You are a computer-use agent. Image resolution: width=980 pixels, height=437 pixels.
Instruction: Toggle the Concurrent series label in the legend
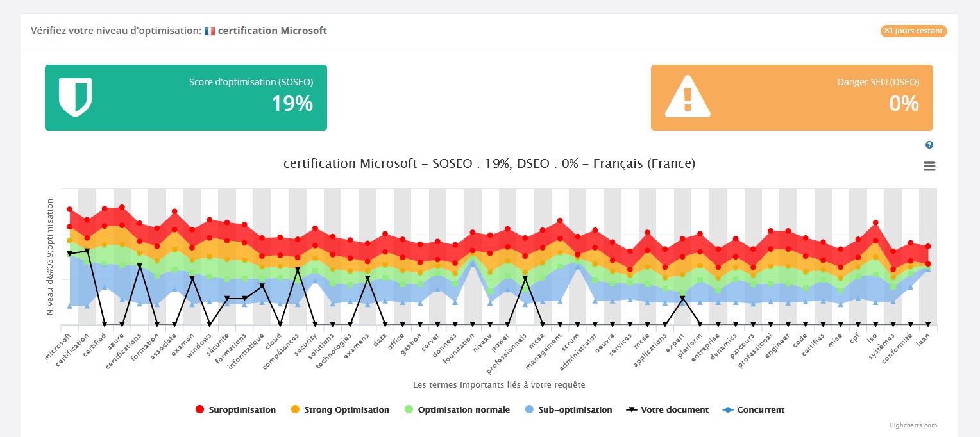(x=760, y=410)
